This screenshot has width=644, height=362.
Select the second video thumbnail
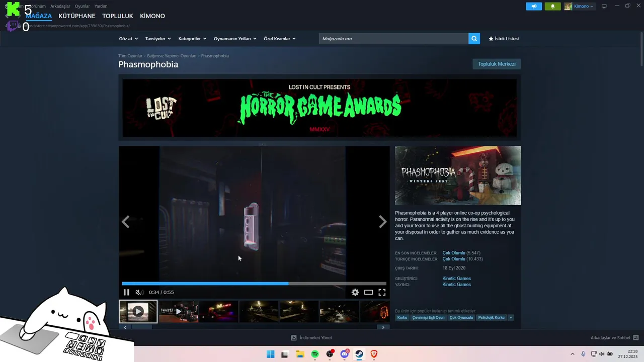(179, 312)
